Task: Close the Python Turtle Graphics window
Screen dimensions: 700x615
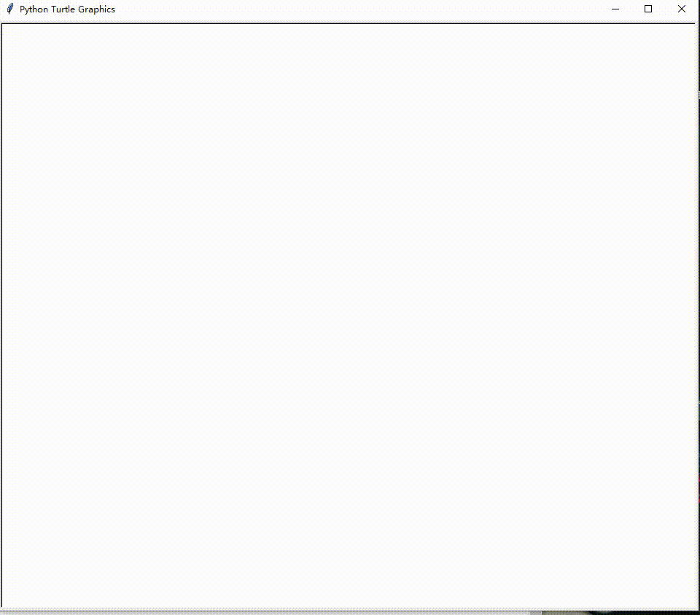Action: click(x=681, y=9)
